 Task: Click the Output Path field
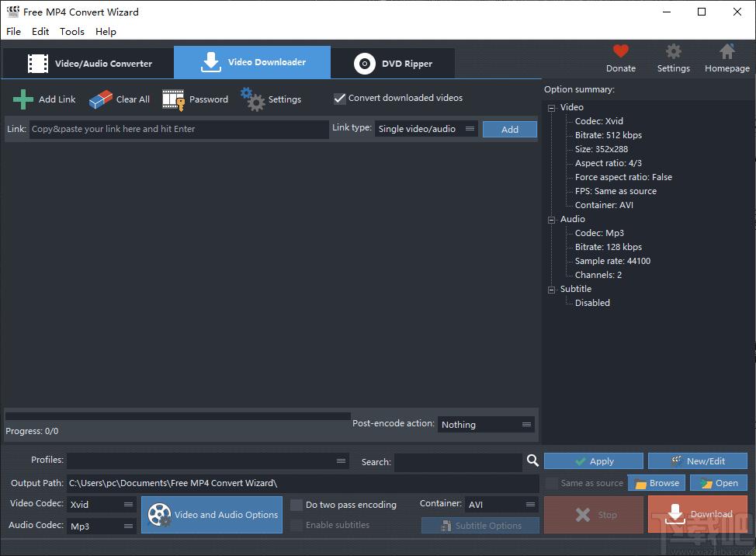click(x=303, y=483)
